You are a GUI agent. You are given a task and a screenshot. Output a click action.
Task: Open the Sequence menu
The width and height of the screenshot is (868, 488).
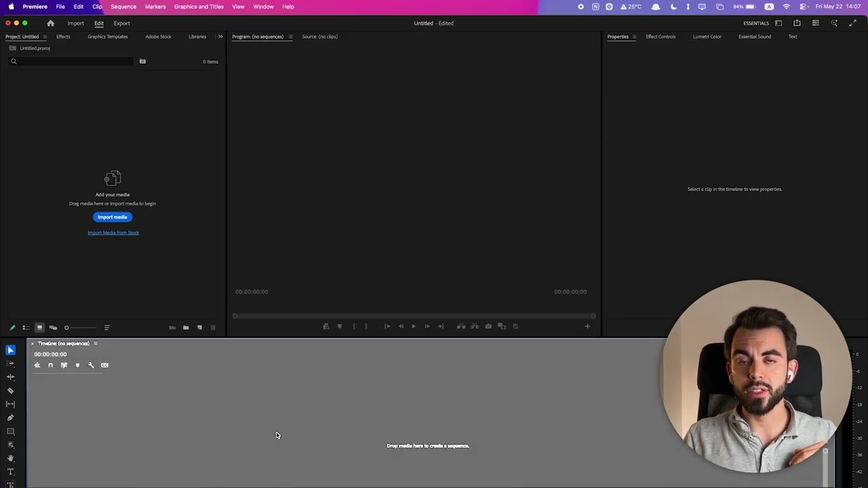coord(123,7)
